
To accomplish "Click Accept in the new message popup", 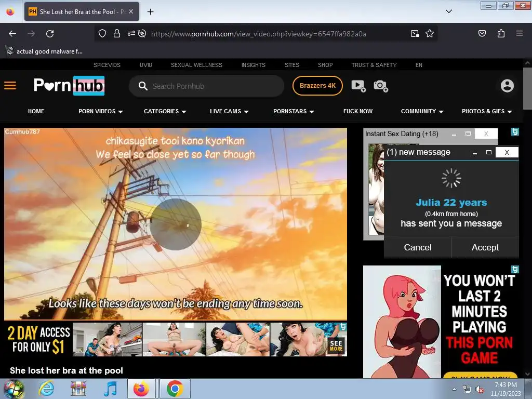I will tap(485, 247).
